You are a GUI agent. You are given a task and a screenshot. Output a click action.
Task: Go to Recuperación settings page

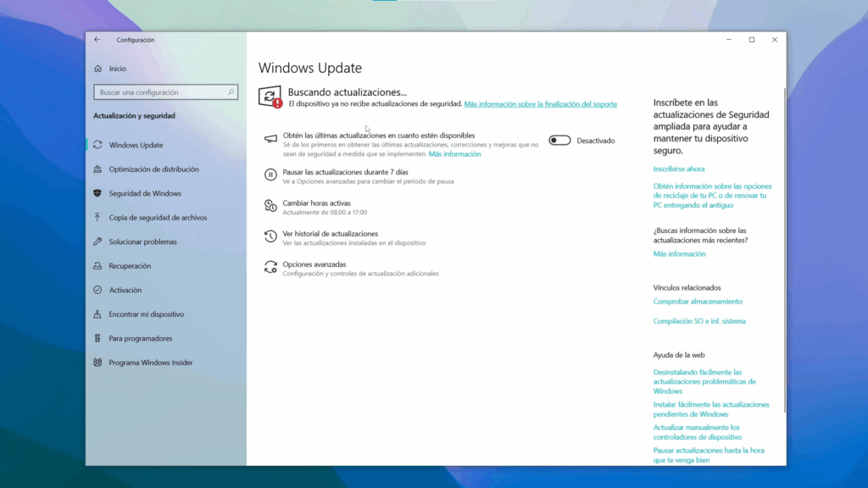pyautogui.click(x=130, y=266)
